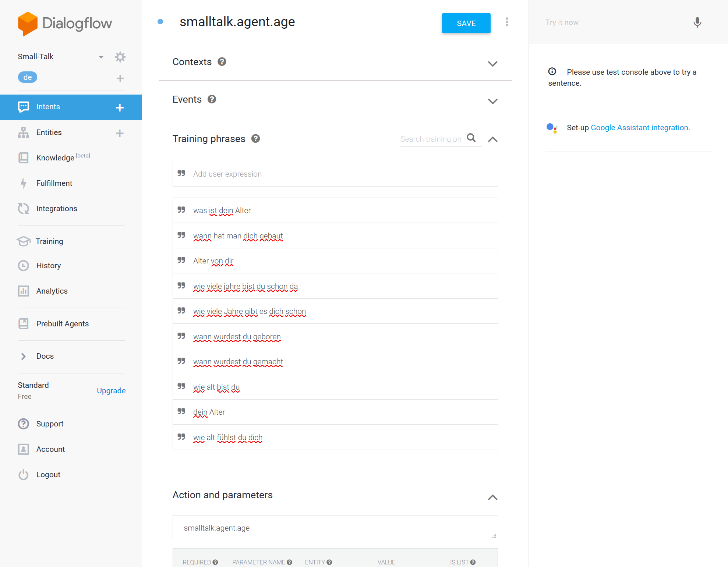Screen dimensions: 728x567
Task: Click the Contexts help question mark
Action: click(x=222, y=62)
